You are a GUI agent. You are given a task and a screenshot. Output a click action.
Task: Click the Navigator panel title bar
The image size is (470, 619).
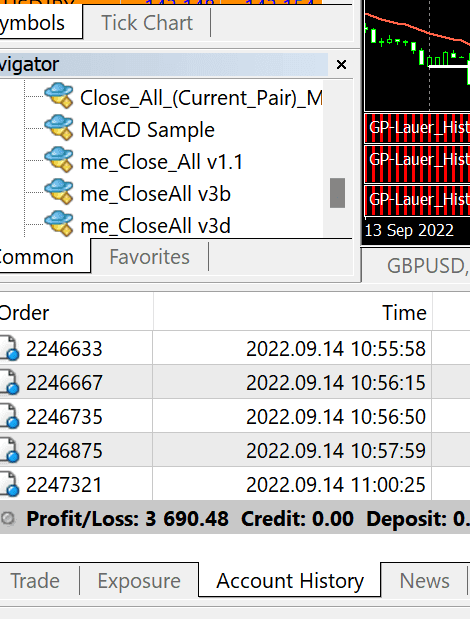tap(164, 64)
